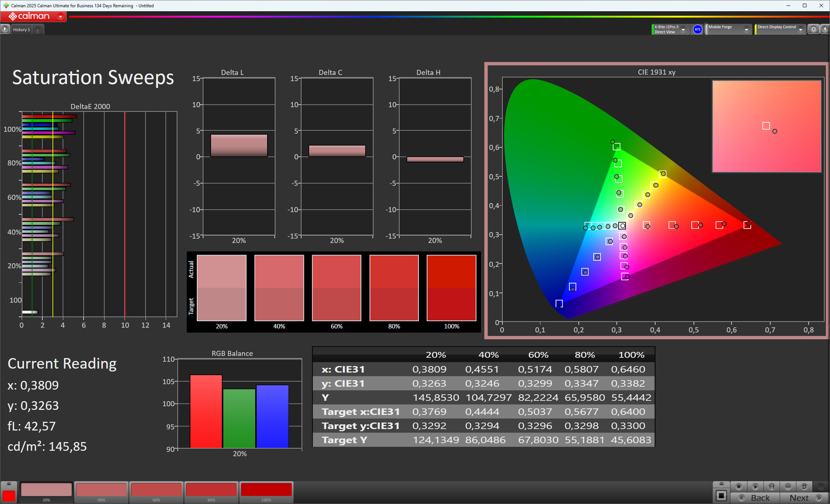Collapse side panel with left arrow icon
The width and height of the screenshot is (830, 504).
(x=824, y=29)
